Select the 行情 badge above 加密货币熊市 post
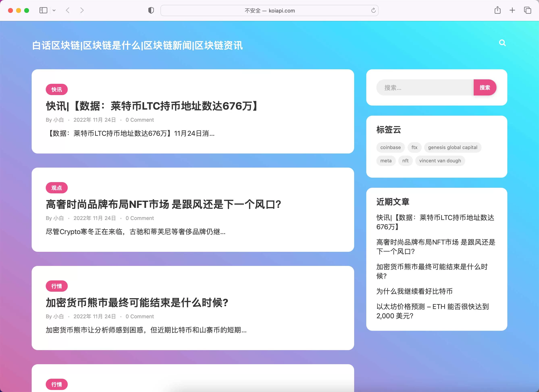The width and height of the screenshot is (539, 392). [x=57, y=286]
